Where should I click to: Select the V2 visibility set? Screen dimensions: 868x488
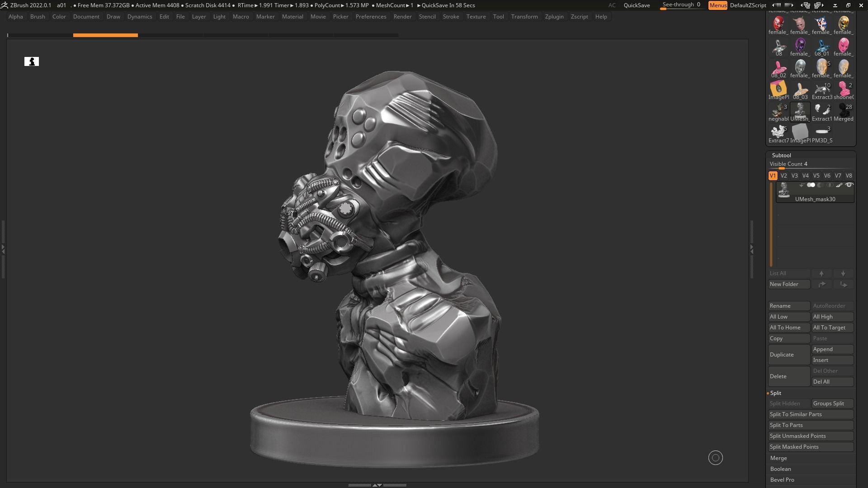point(783,176)
